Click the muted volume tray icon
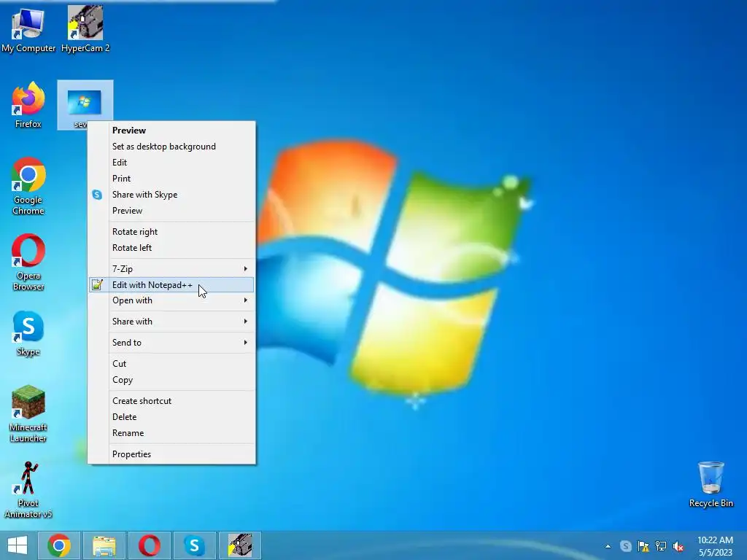The width and height of the screenshot is (747, 560). 678,546
